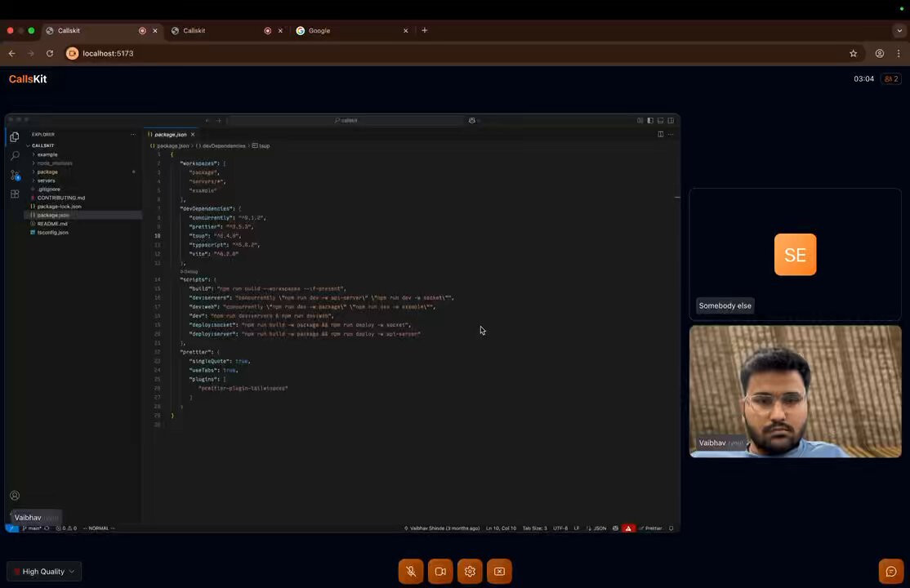Toggle the secondary sidebar layout icon
This screenshot has width=910, height=588.
pos(671,120)
